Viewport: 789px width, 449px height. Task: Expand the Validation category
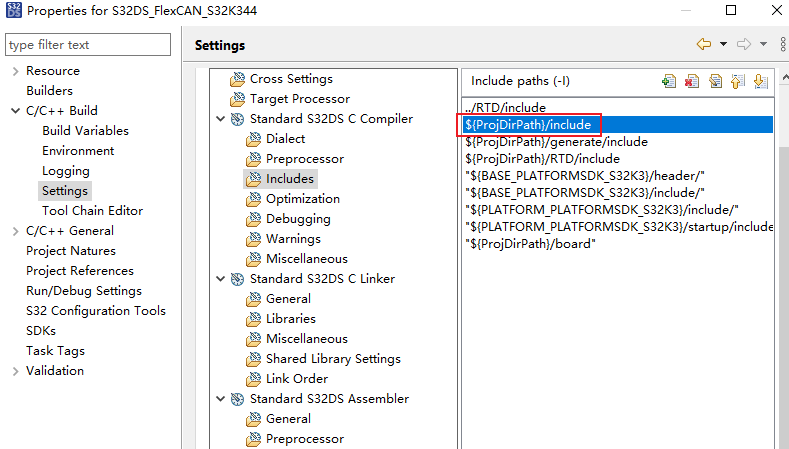16,371
